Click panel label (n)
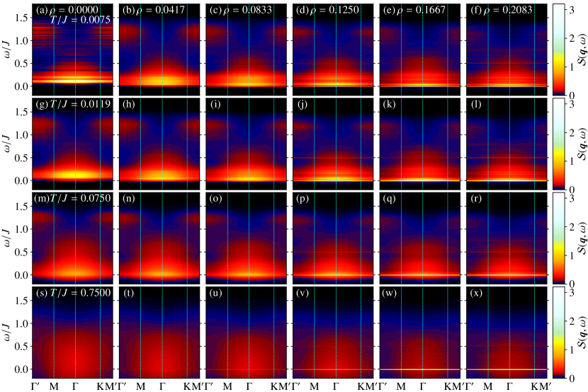Viewport: 588px width, 392px height. pos(129,198)
